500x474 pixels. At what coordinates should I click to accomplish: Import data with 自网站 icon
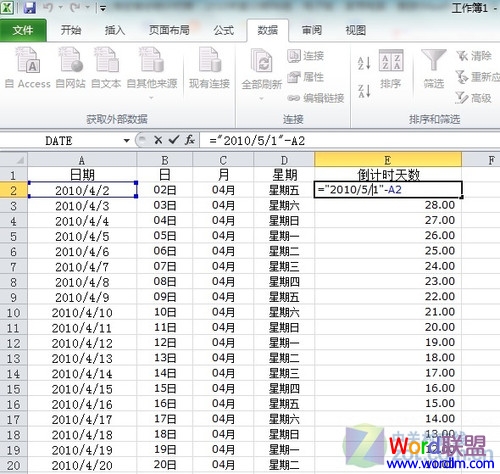(70, 68)
